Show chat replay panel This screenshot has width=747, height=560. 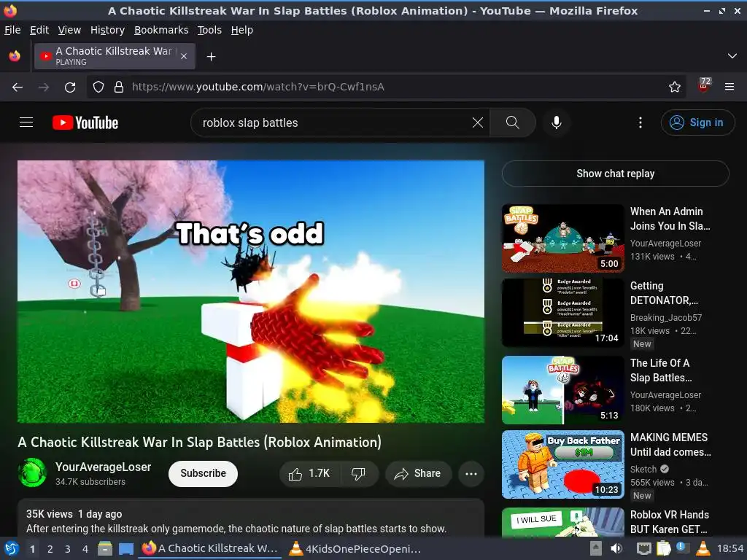coord(615,174)
